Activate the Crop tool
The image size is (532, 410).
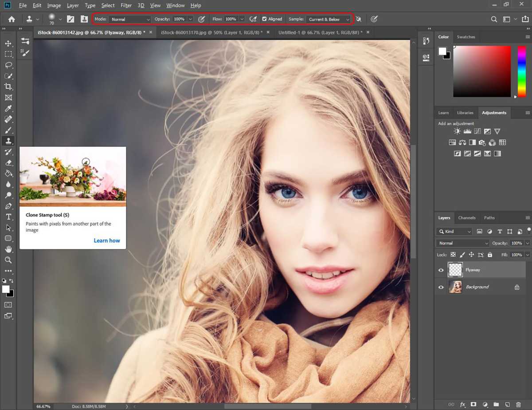pyautogui.click(x=9, y=87)
